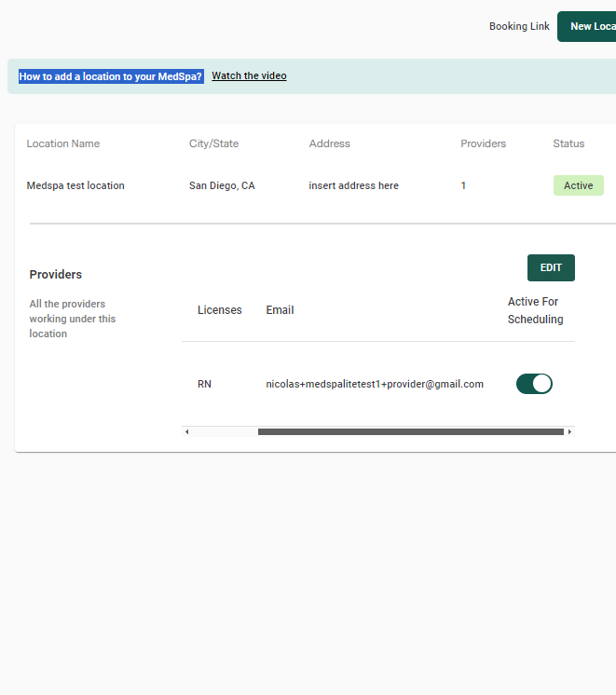The width and height of the screenshot is (616, 695).
Task: Click scrollbar left arrow in providers table
Action: coord(186,431)
